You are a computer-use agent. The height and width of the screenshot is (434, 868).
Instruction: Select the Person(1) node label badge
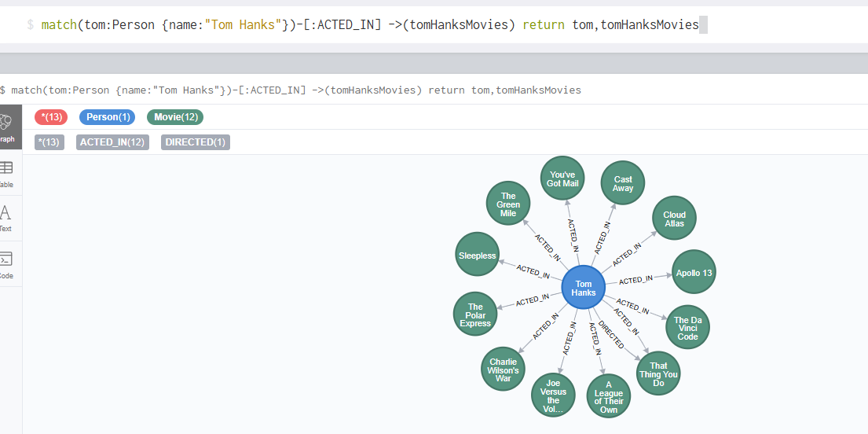(108, 117)
